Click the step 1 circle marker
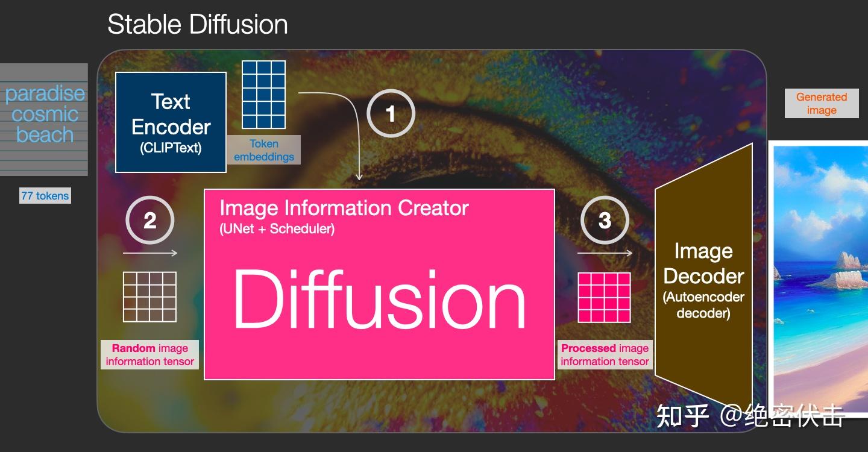Screen dimensions: 868x452 tap(391, 113)
